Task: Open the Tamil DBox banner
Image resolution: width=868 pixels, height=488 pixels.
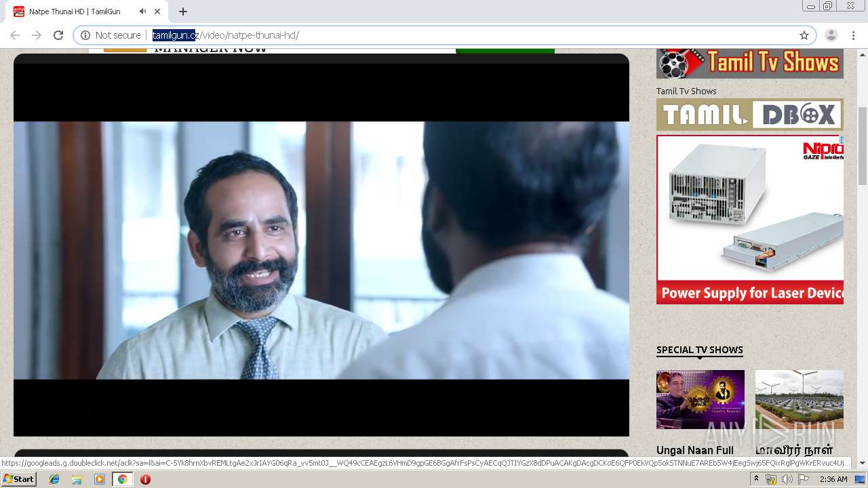Action: [750, 115]
